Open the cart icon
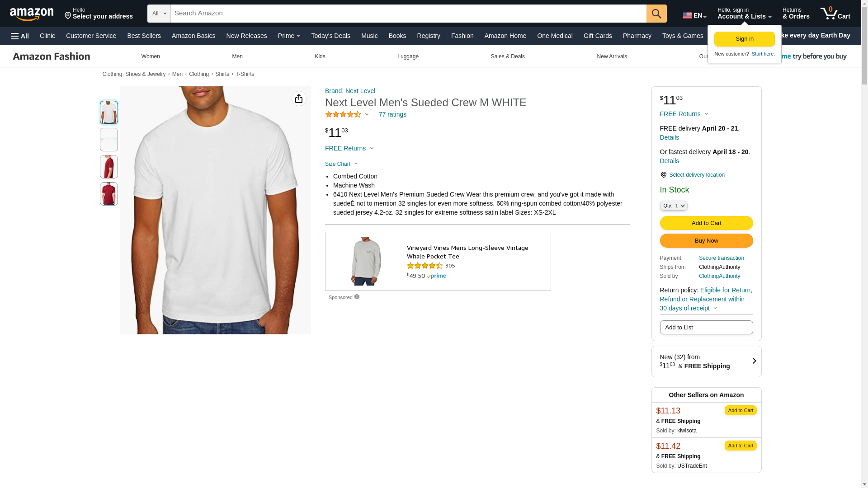 click(x=835, y=14)
